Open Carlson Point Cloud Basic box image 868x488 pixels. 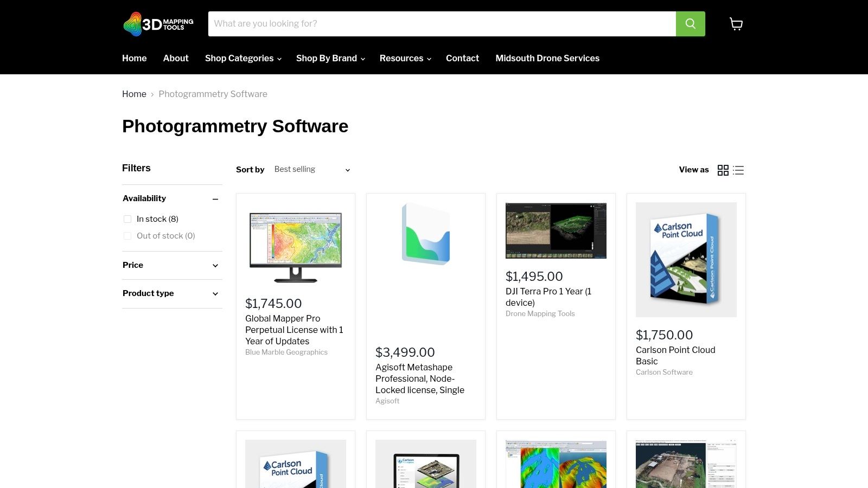[x=686, y=260]
